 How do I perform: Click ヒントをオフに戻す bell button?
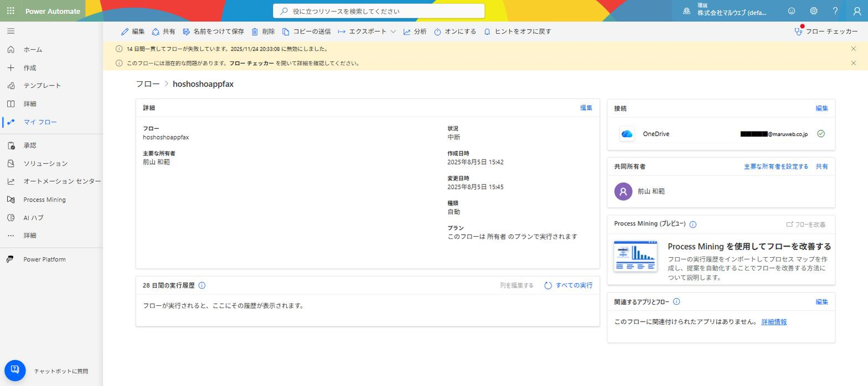517,31
